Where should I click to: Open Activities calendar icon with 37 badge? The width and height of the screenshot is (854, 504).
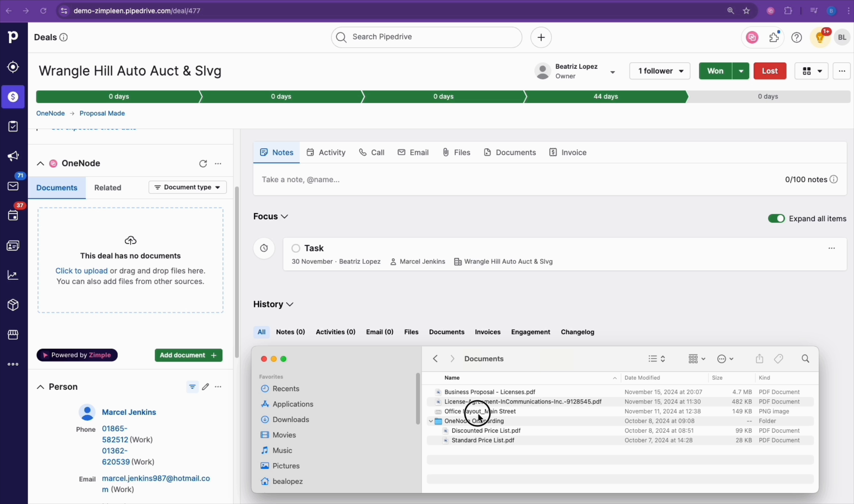click(x=13, y=216)
